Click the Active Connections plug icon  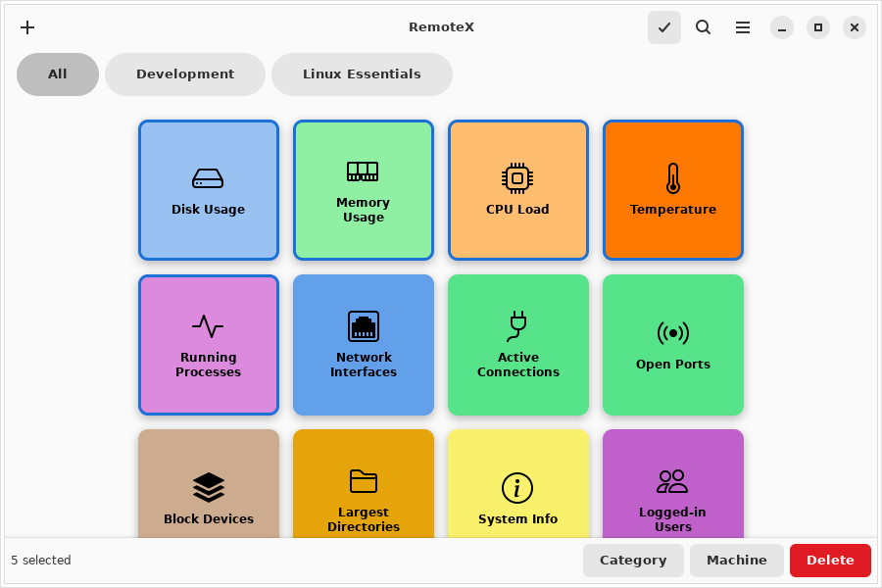coord(517,326)
